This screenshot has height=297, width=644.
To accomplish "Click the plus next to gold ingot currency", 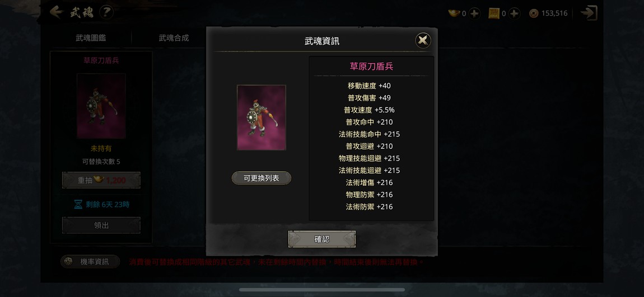I will point(474,13).
